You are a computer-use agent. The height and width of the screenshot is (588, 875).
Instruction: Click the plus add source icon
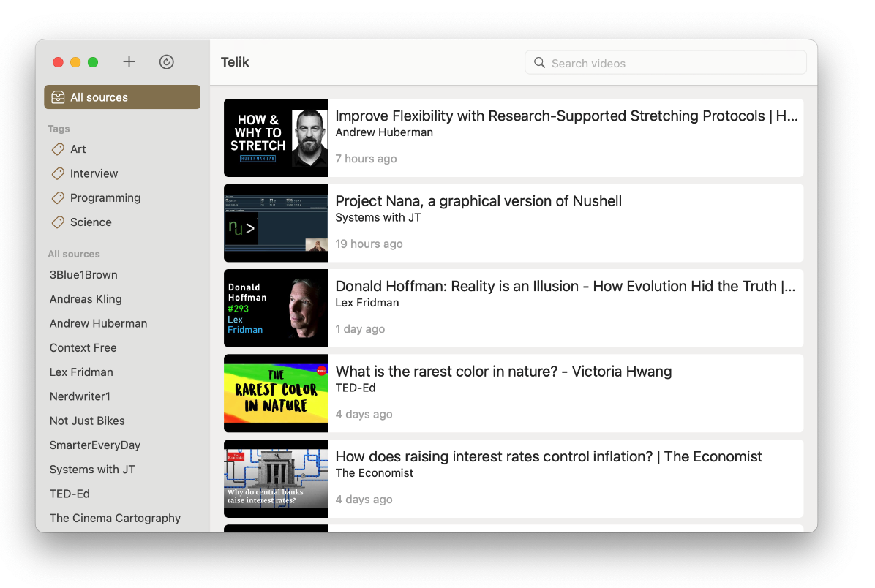[x=129, y=62]
